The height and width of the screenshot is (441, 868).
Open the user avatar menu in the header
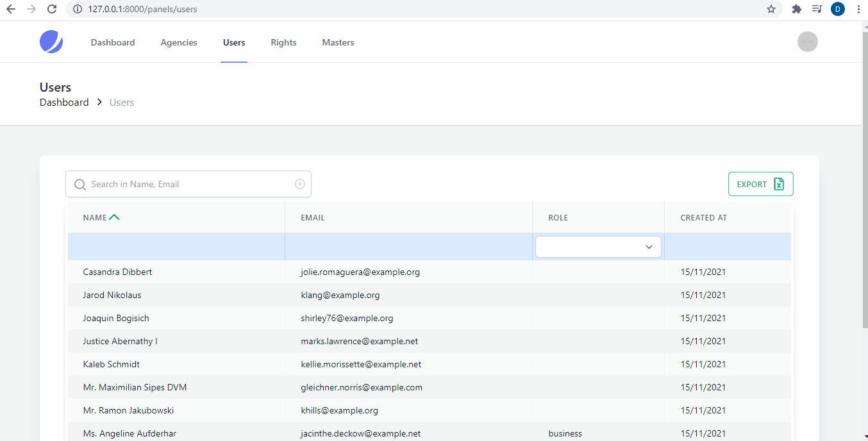[808, 42]
